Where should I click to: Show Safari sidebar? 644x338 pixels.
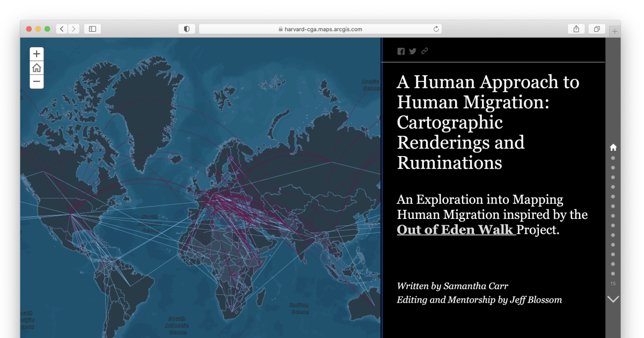[92, 29]
